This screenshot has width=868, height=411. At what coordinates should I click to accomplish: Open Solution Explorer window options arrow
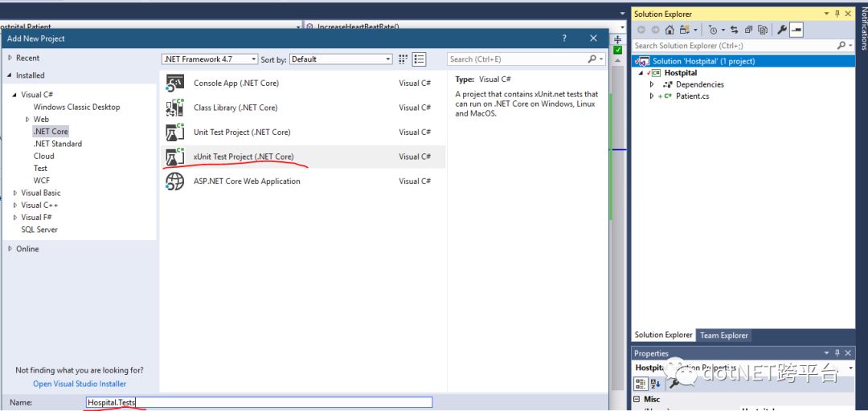pyautogui.click(x=826, y=14)
